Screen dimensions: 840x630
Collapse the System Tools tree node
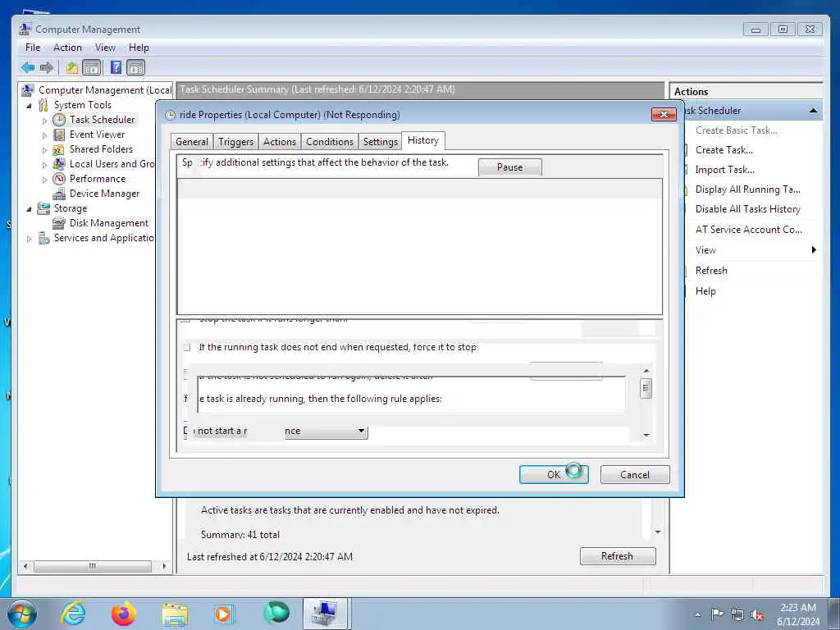(29, 106)
